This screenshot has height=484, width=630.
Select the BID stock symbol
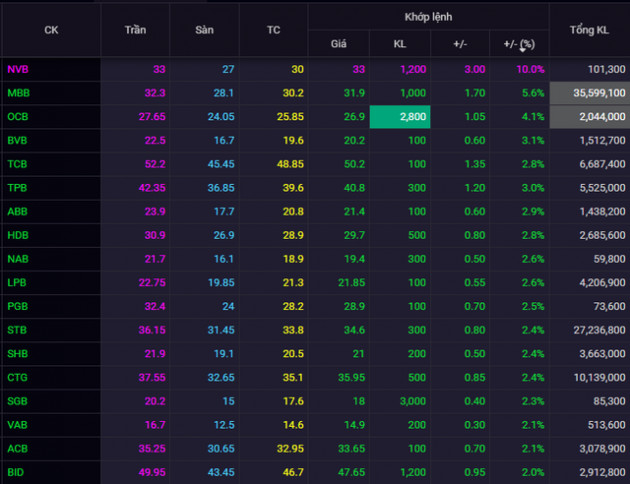coord(16,472)
